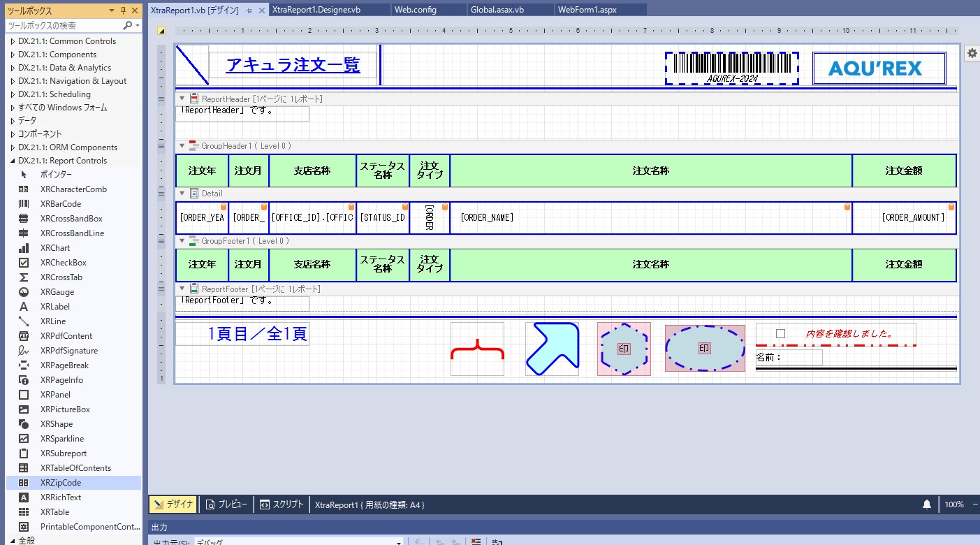Open the XtraReport1.Designer.vb tab
The image size is (980, 545).
316,10
